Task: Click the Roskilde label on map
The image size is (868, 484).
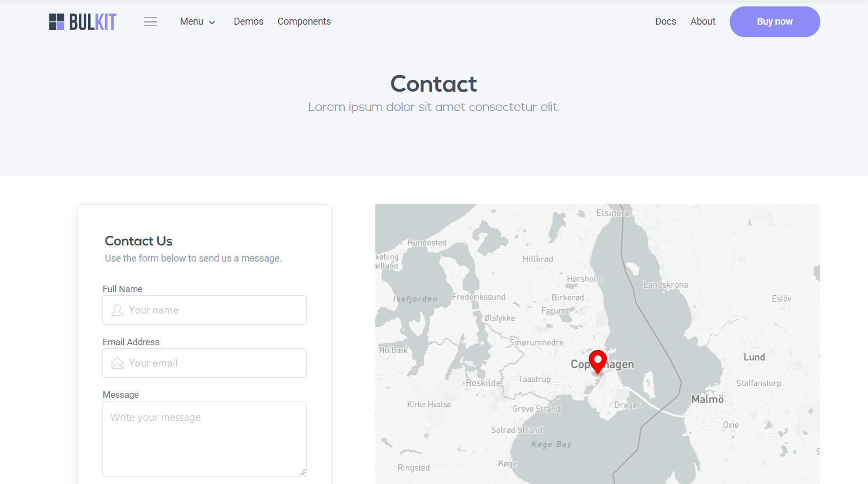Action: tap(483, 383)
